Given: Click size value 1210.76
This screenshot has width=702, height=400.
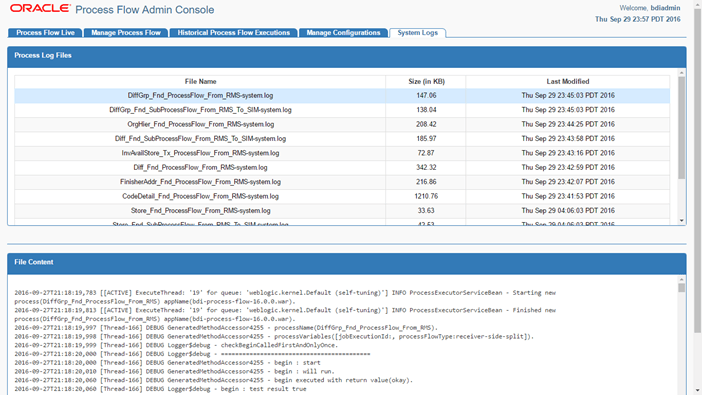Looking at the screenshot, I should pyautogui.click(x=426, y=196).
